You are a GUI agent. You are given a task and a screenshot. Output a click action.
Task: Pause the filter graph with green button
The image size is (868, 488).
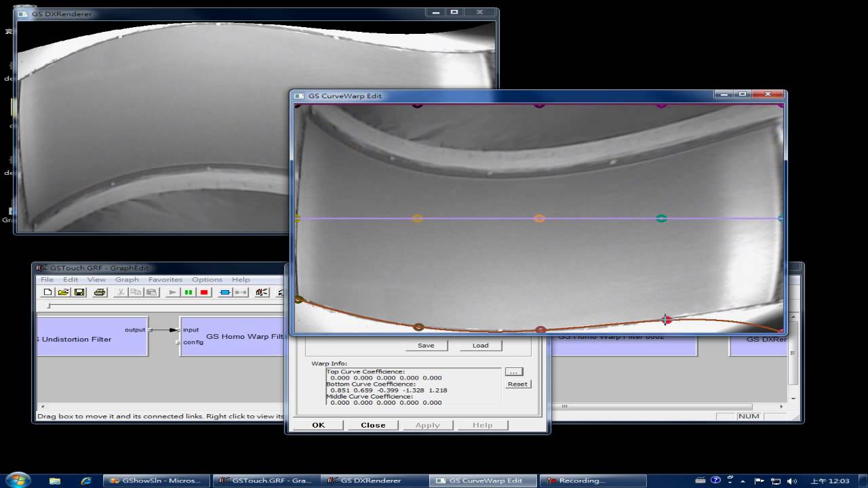[x=189, y=292]
